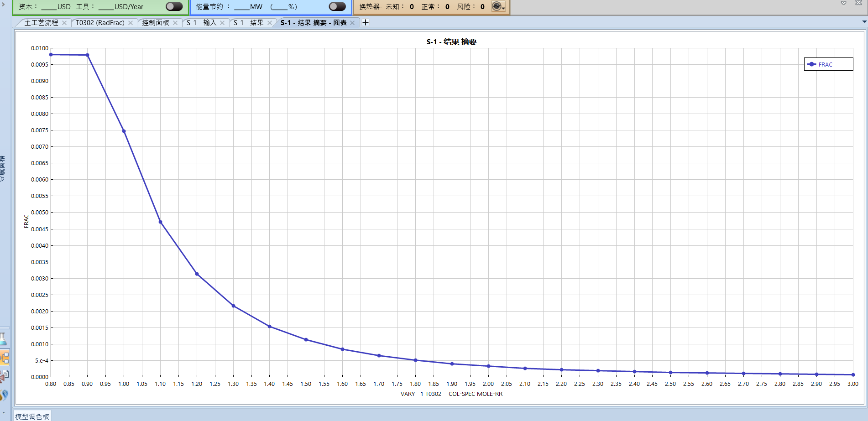The width and height of the screenshot is (868, 421).
Task: Open the open-tabs list dropdown arrow
Action: (864, 22)
